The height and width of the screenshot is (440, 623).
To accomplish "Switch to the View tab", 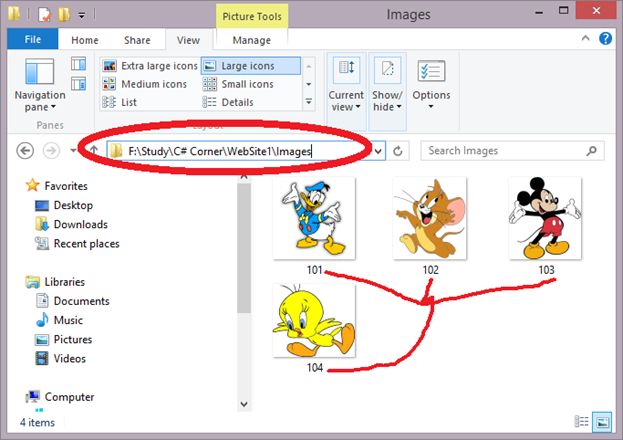I will pos(188,40).
